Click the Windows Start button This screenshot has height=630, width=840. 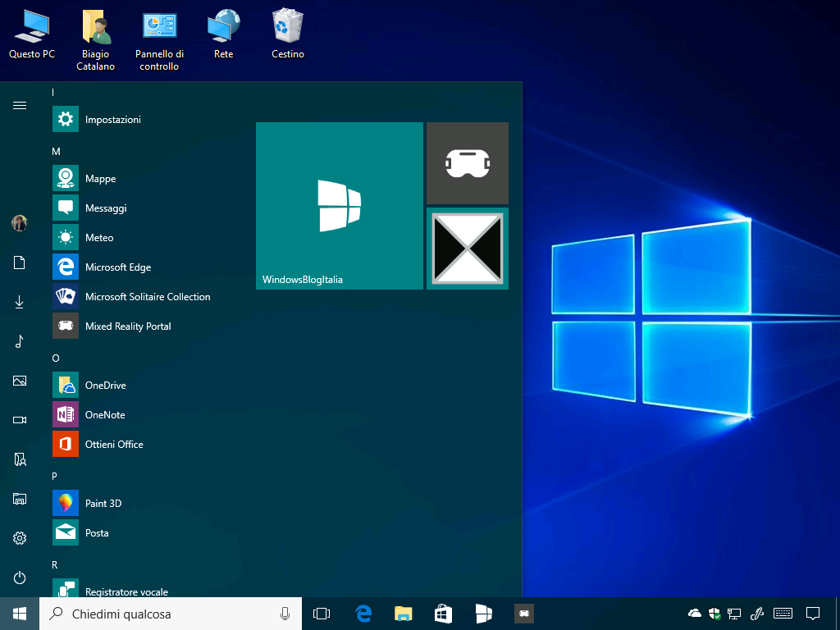[x=20, y=614]
